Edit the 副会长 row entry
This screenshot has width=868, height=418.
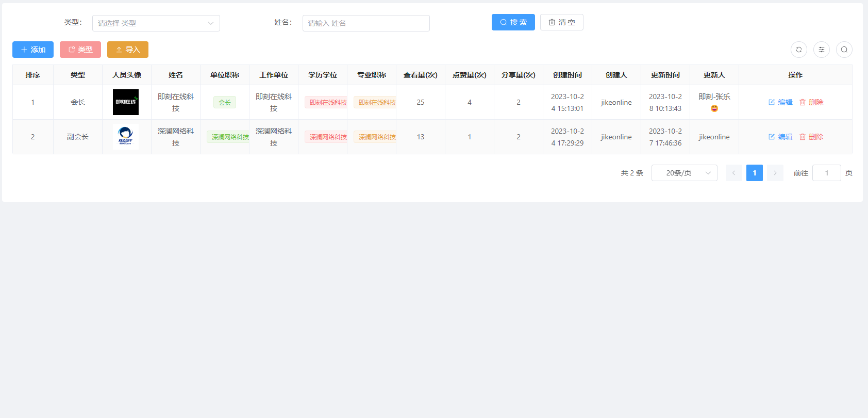tap(780, 137)
